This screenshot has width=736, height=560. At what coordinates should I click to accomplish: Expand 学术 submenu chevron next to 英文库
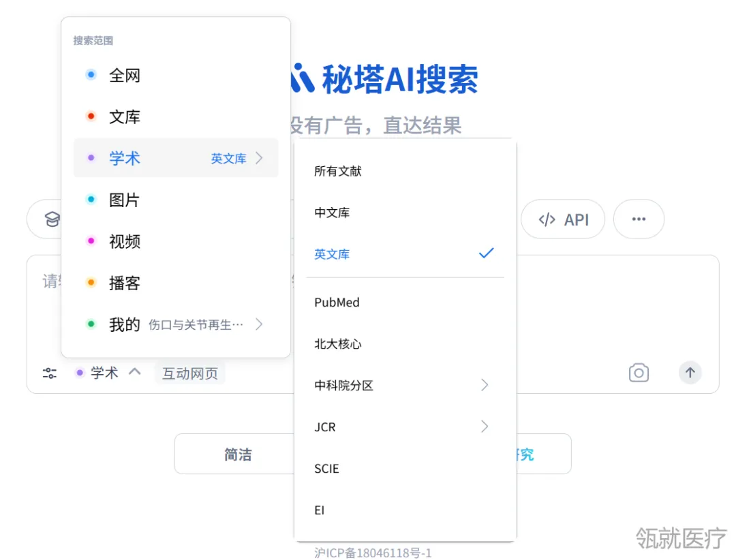tap(259, 158)
